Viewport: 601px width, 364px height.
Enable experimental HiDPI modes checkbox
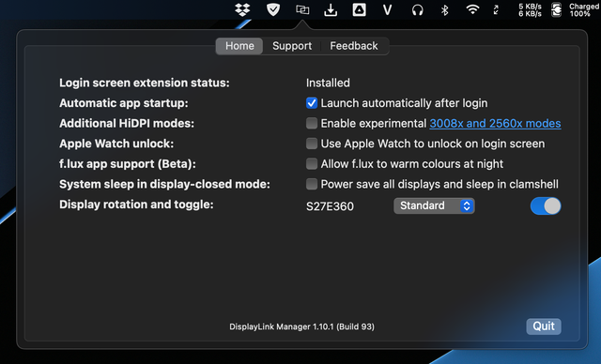pos(312,123)
